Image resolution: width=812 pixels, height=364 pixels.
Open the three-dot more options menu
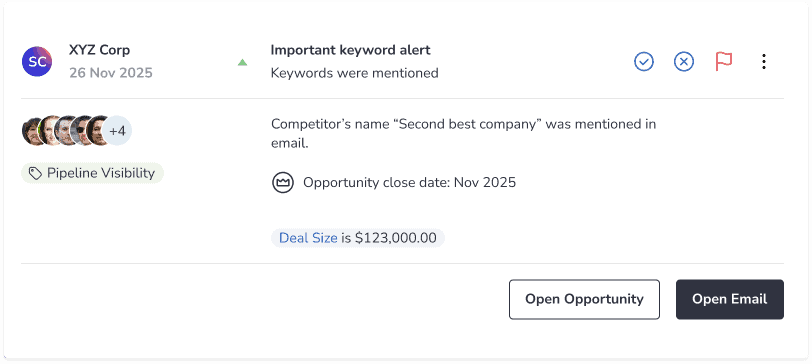click(x=764, y=62)
